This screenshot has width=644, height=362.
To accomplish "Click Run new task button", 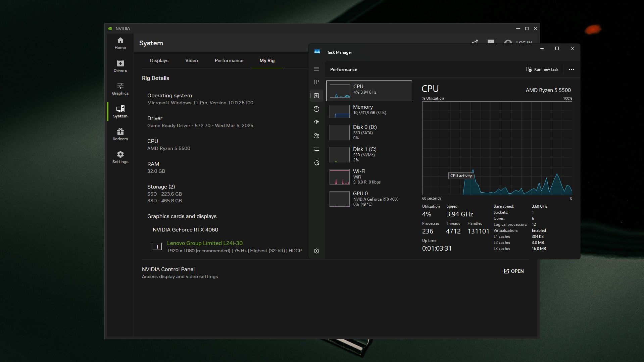I will pyautogui.click(x=542, y=69).
